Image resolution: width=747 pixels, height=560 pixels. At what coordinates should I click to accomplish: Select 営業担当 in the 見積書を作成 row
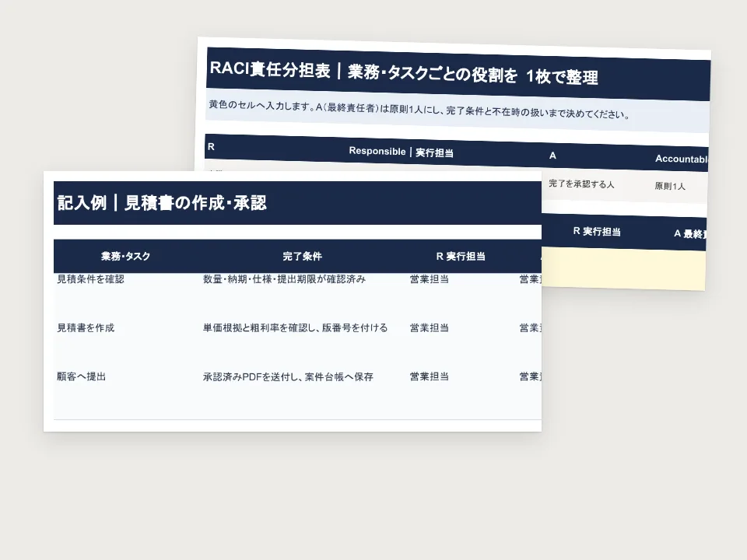[430, 327]
